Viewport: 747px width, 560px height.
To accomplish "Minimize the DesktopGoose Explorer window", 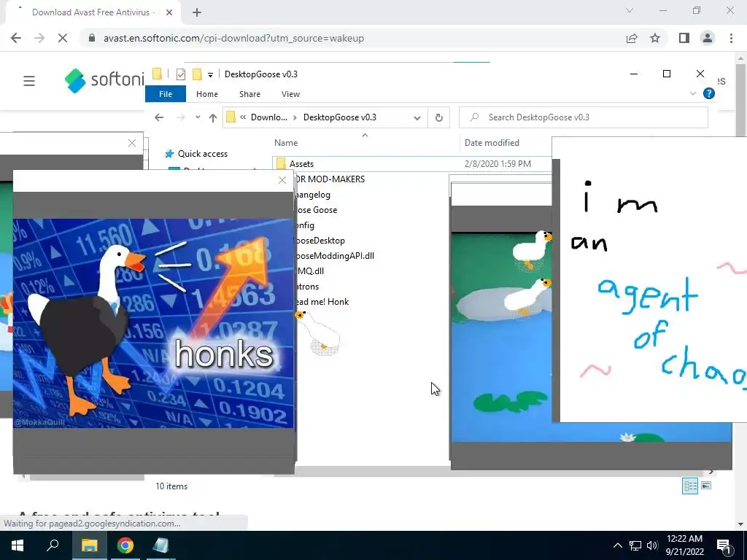I will [x=634, y=74].
